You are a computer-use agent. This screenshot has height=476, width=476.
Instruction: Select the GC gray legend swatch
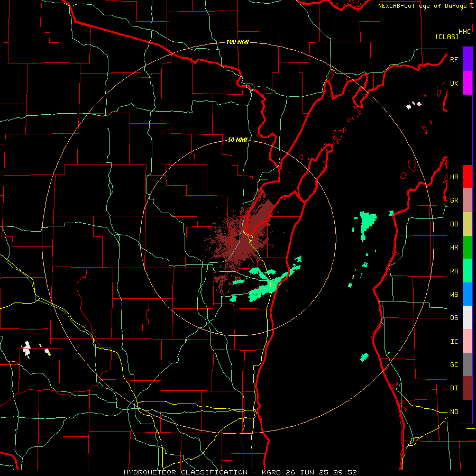pos(467,364)
